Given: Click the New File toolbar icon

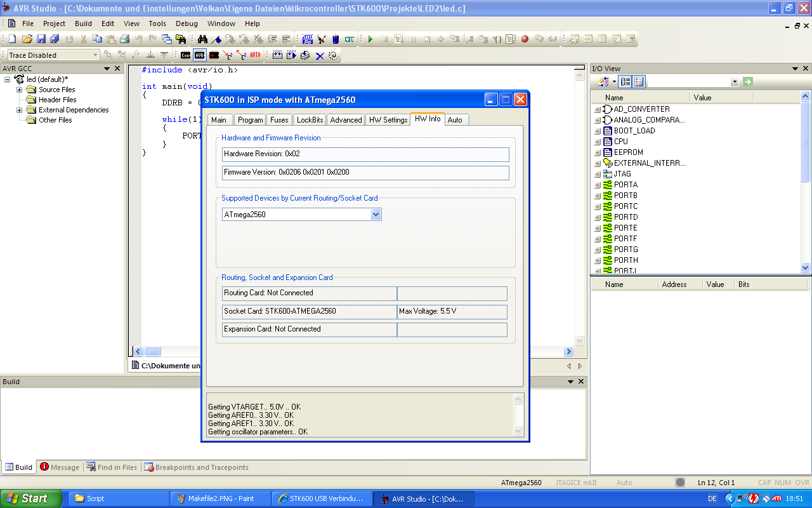Looking at the screenshot, I should click(12, 39).
